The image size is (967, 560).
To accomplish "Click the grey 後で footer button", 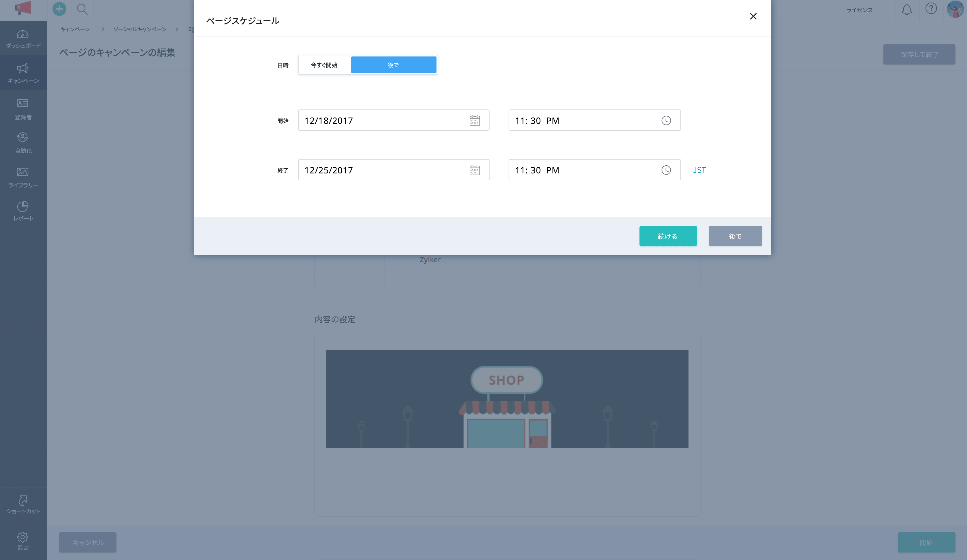I will click(735, 236).
